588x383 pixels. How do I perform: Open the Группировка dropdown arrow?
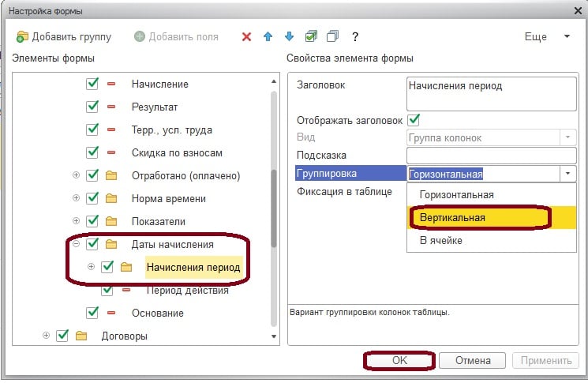pyautogui.click(x=568, y=174)
